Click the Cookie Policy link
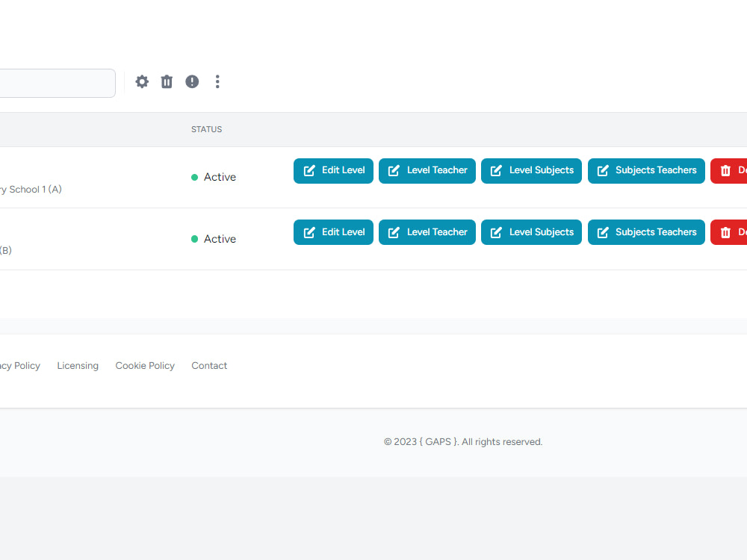 145,365
